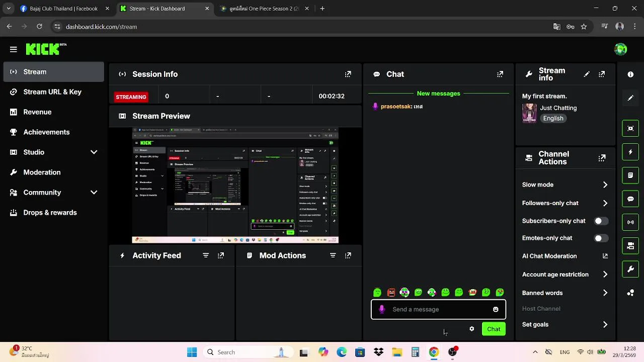Toggle Subscribers-only chat switch
644x362 pixels.
[x=601, y=221]
